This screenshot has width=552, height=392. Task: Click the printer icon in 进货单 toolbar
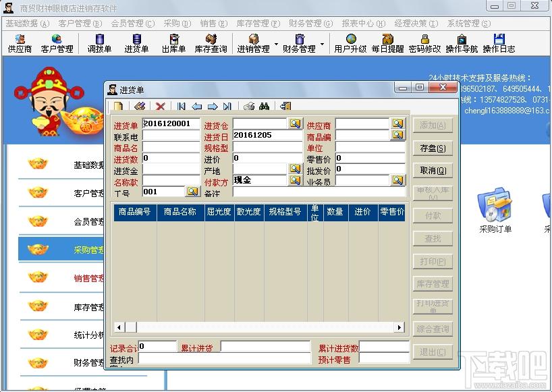tap(249, 106)
